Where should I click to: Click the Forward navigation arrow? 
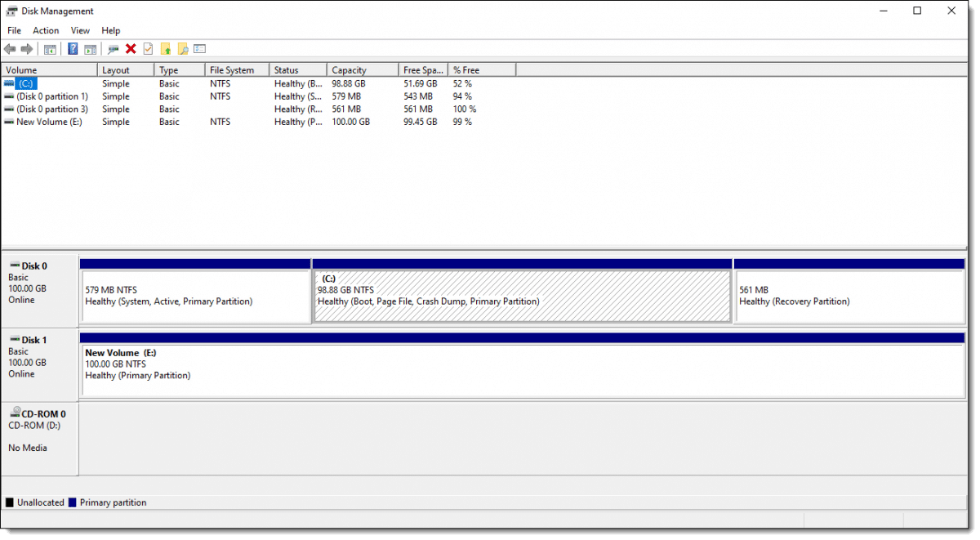coord(26,48)
